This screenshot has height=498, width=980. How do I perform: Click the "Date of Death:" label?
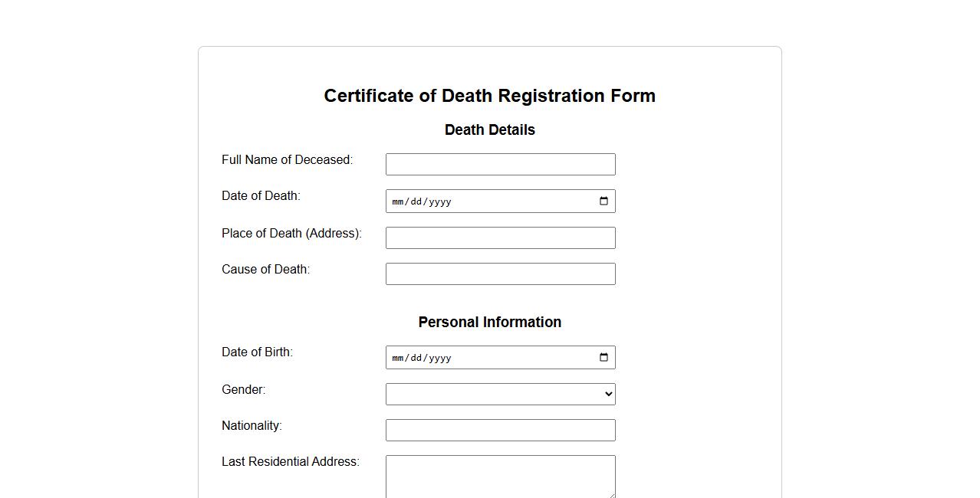coord(261,195)
